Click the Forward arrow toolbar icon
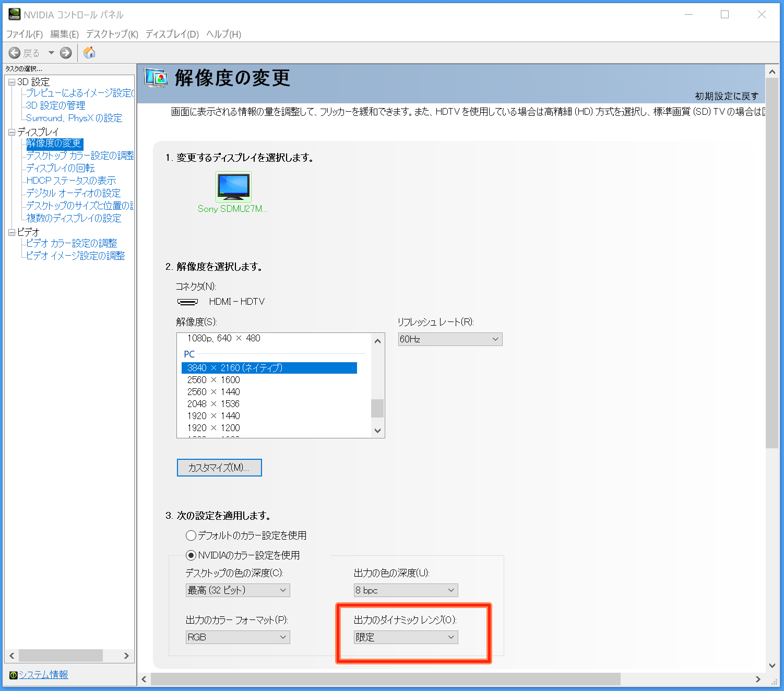Screen dimensions: 784x691 [66, 53]
